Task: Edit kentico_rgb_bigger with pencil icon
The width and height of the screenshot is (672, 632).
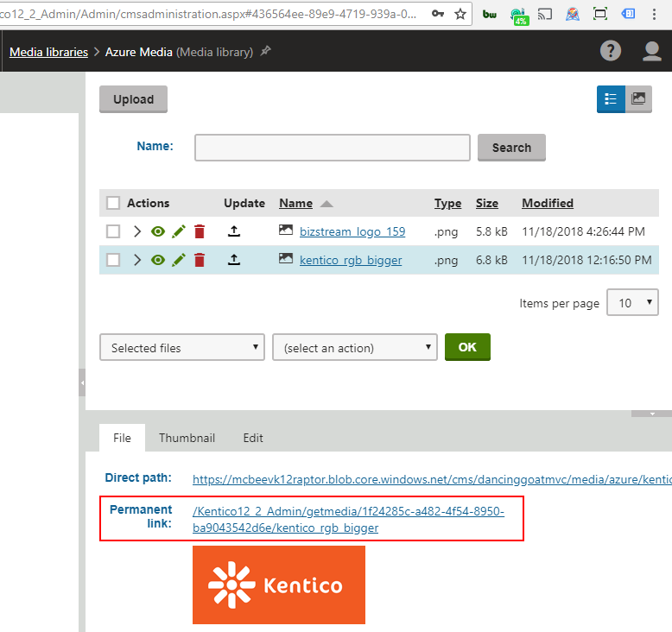Action: (x=179, y=260)
